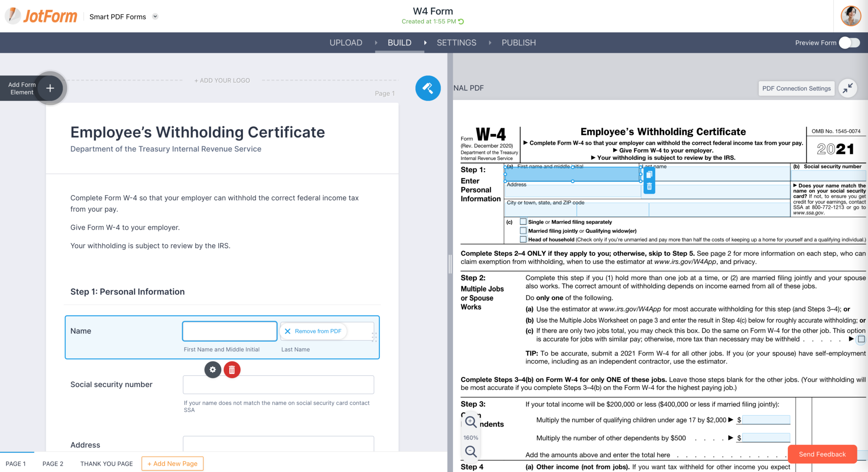Screen dimensions: 868x472
Task: Check the Married filing jointly checkbox
Action: click(523, 230)
